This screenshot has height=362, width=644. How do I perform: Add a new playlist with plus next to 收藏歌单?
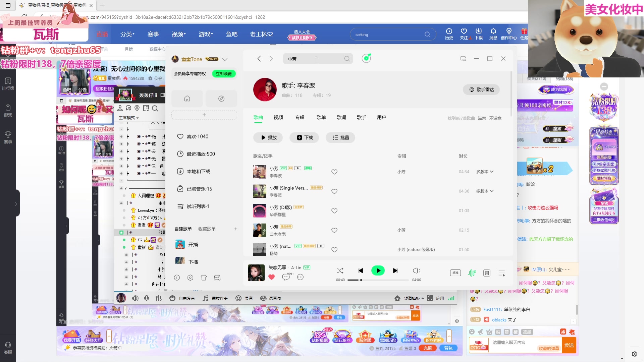pyautogui.click(x=236, y=229)
